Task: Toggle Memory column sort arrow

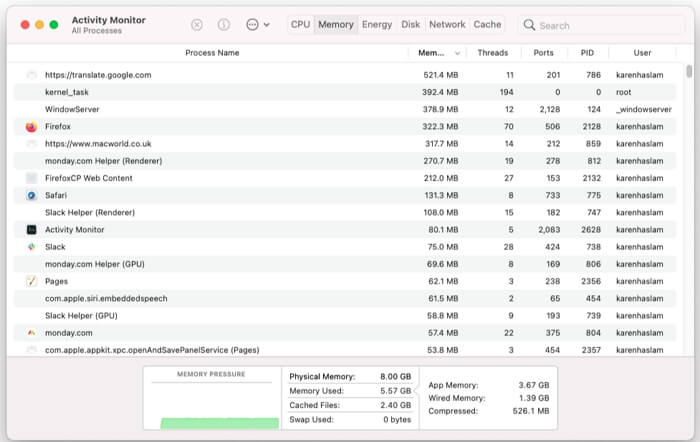Action: (x=457, y=53)
